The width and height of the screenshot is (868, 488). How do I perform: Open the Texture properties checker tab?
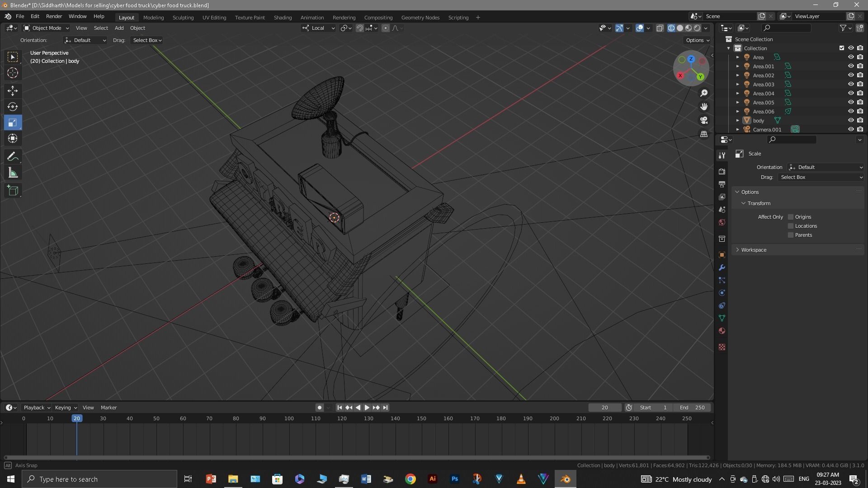tap(722, 347)
